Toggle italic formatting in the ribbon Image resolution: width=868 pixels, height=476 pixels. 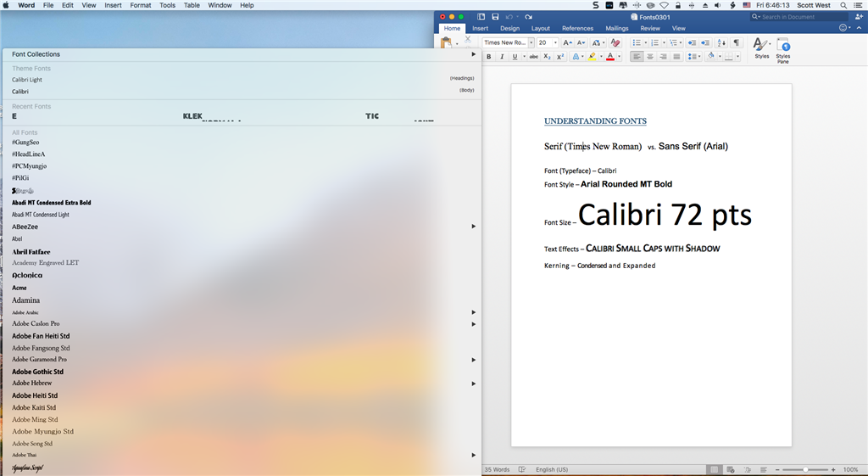click(502, 57)
